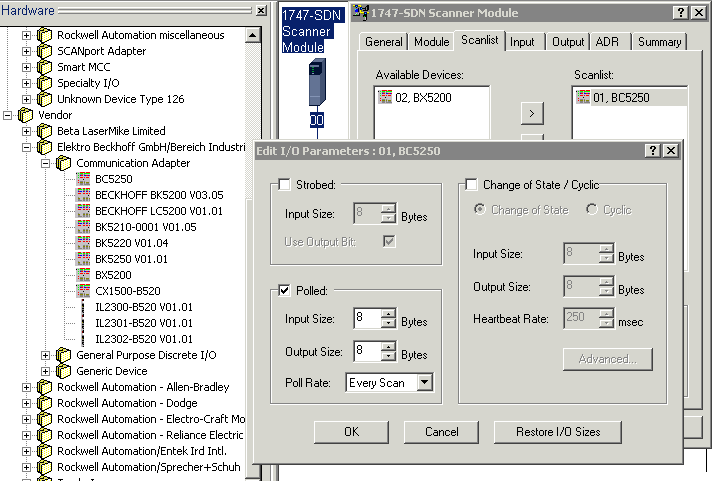Expand Rockwell Automation - Allen-Bradley node
Viewport: 712px width, 481px height.
[x=26, y=387]
